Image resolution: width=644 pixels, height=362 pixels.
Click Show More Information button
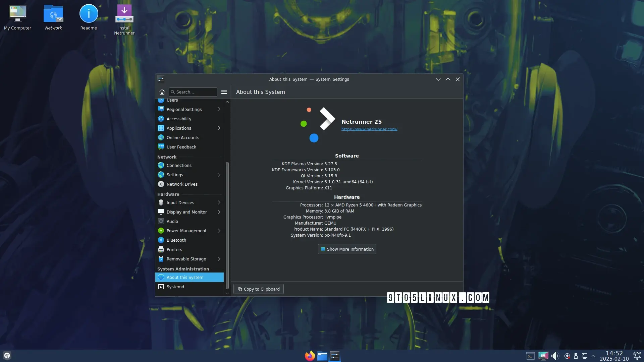click(x=347, y=249)
